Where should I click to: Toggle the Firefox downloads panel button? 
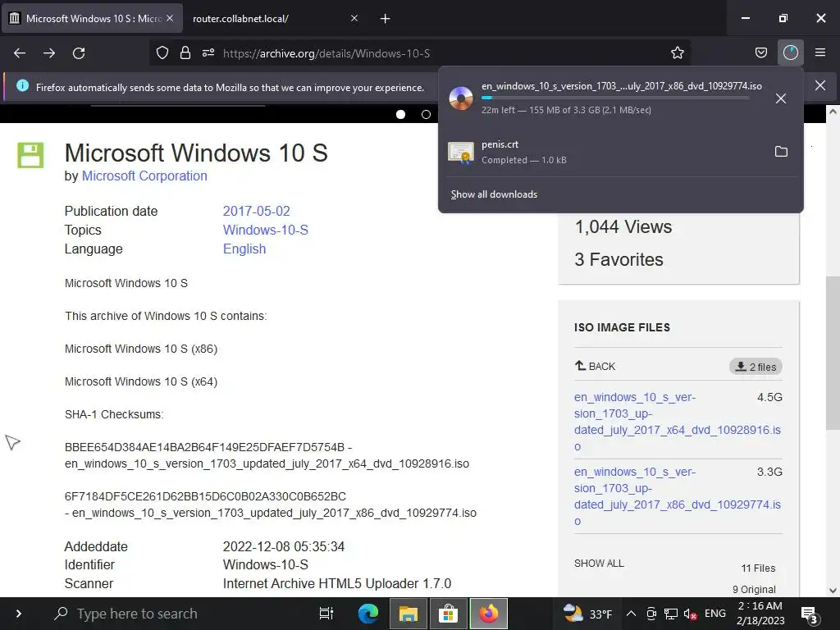click(791, 53)
